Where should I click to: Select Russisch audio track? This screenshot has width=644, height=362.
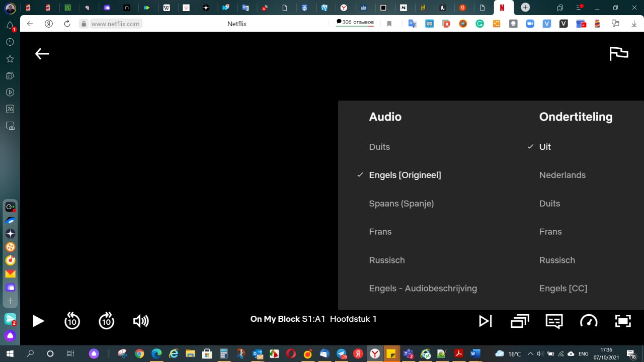387,260
